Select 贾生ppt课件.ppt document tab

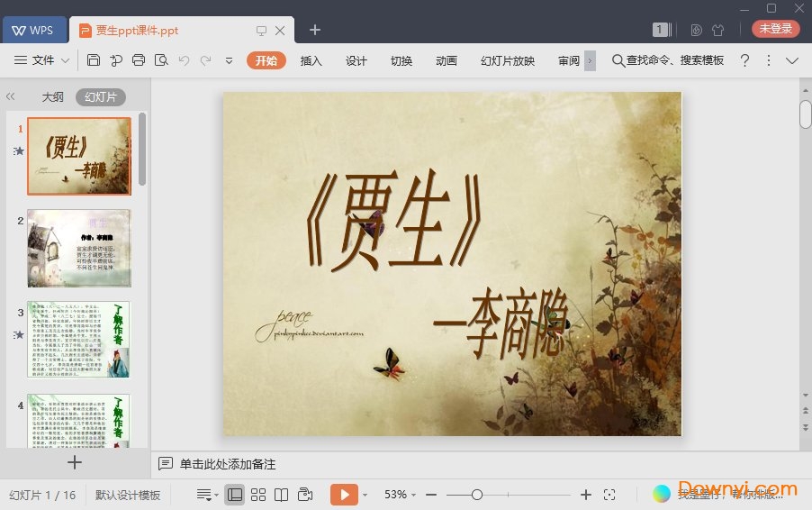137,31
